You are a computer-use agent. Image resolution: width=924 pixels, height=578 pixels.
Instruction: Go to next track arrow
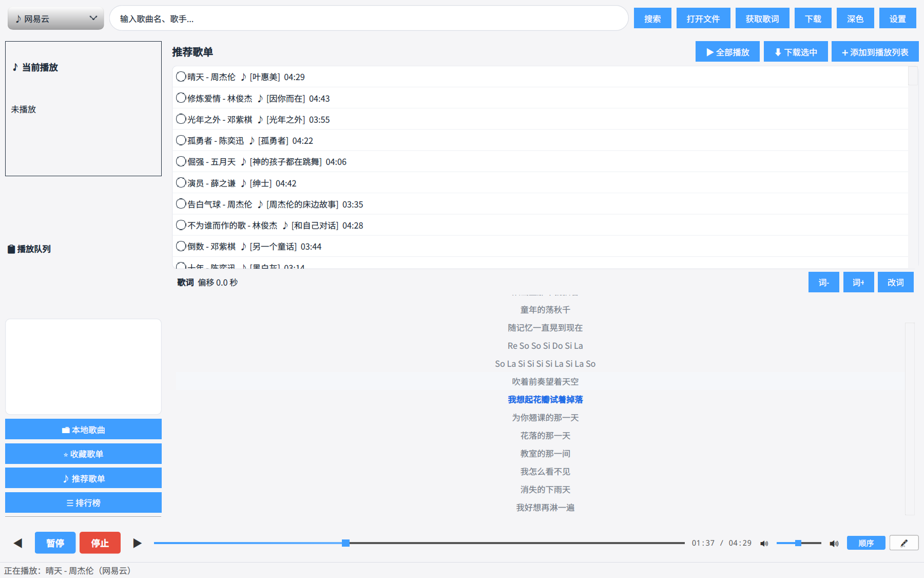pyautogui.click(x=137, y=543)
